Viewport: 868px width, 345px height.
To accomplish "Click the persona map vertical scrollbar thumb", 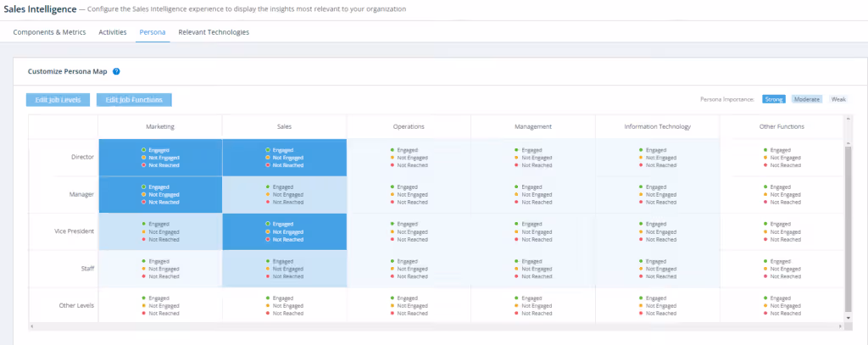I will point(849,227).
